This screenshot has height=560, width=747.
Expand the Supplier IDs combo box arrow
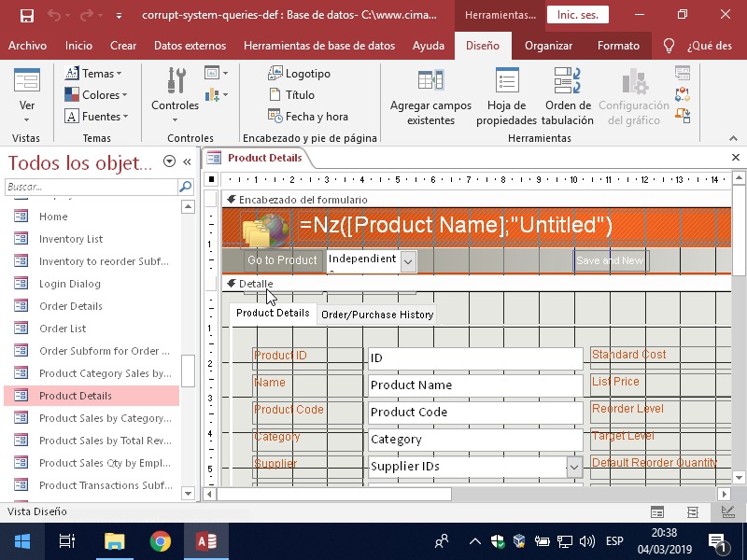coord(573,466)
